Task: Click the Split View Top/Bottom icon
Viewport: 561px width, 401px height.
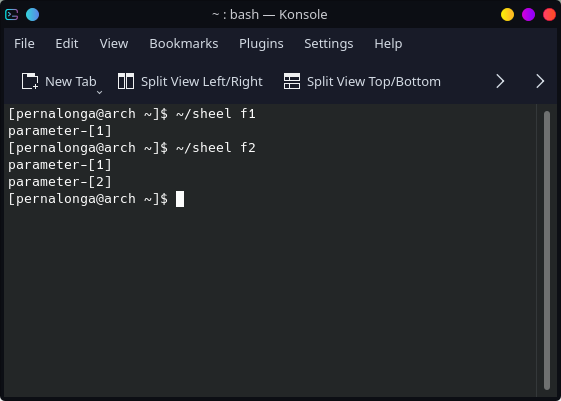Action: pyautogui.click(x=292, y=81)
